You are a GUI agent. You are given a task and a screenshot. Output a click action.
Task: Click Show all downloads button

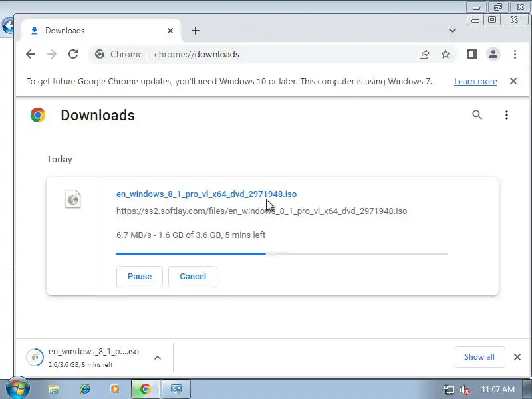point(479,357)
